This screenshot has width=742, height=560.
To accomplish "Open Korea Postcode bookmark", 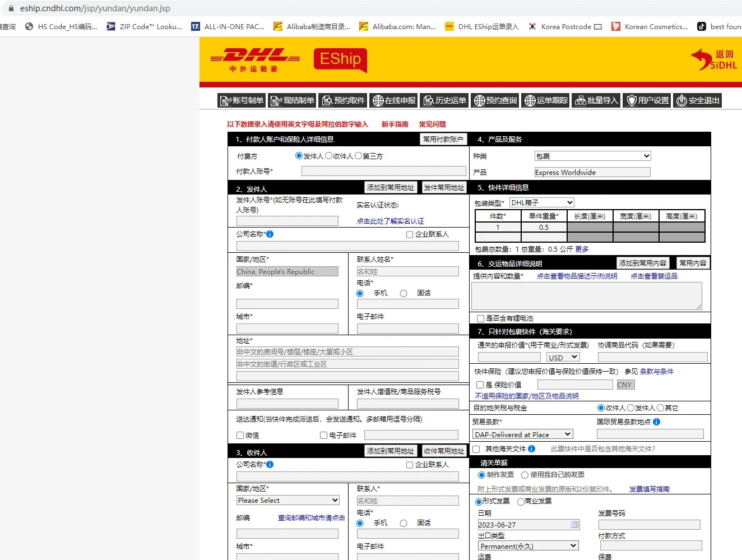I will (565, 26).
